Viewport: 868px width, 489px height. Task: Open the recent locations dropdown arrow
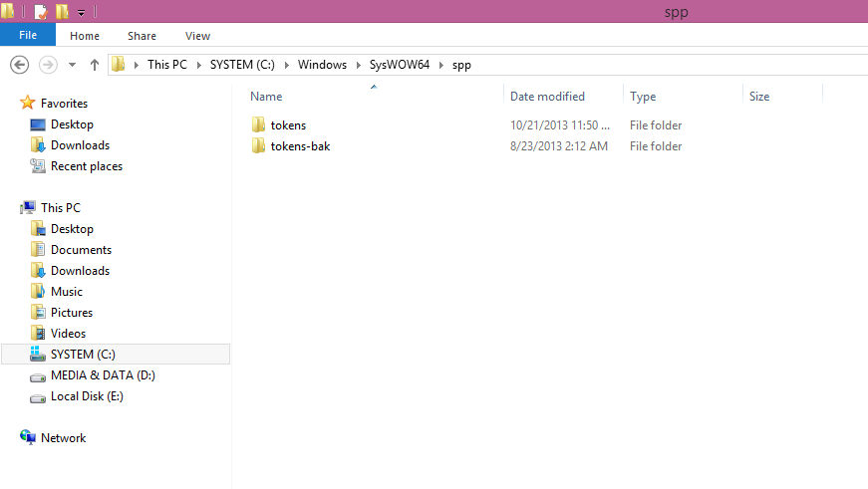tap(72, 65)
